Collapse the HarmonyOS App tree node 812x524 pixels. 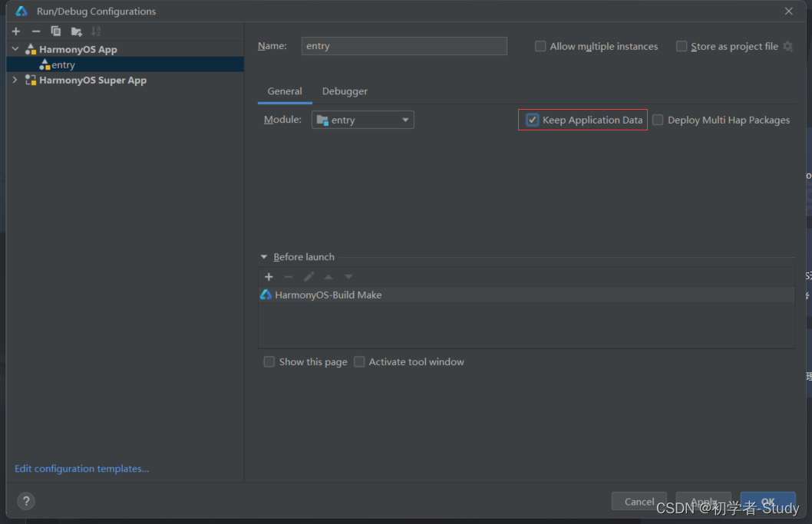pos(15,49)
